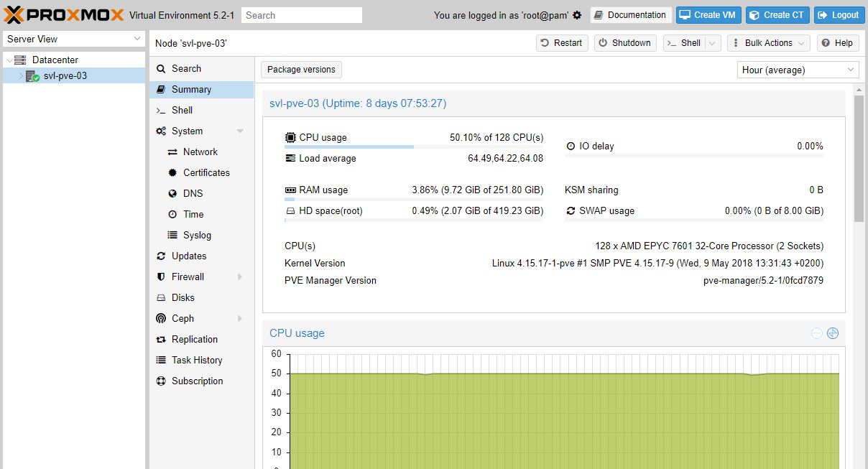Open the Time settings item

[x=201, y=215]
